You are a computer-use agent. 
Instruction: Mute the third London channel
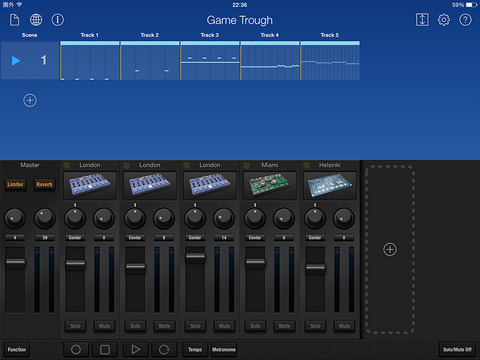[x=224, y=326]
